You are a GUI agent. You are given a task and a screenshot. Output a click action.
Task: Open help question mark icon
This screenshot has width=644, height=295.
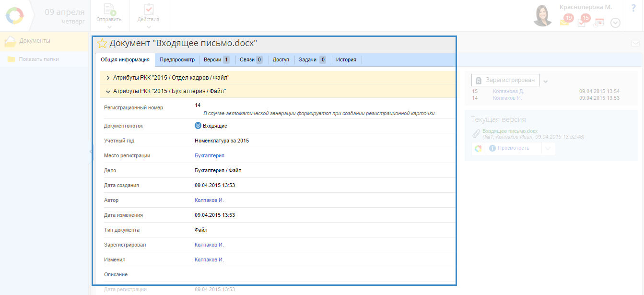[x=633, y=8]
